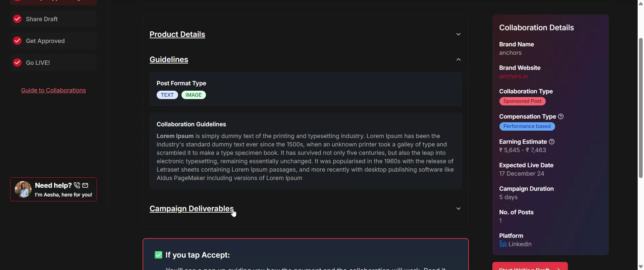644x270 pixels.
Task: Click the bold Lorem Ipsum text
Action: click(175, 136)
